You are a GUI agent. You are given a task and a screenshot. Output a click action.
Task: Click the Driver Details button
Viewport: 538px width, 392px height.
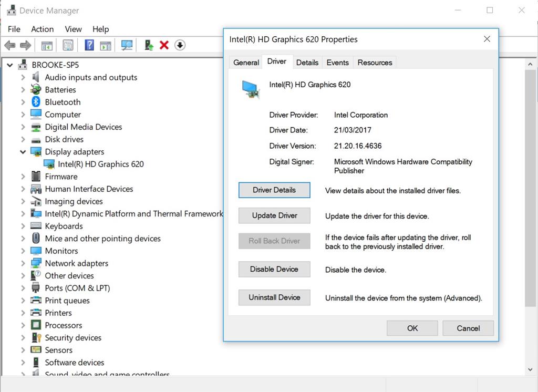click(x=274, y=190)
